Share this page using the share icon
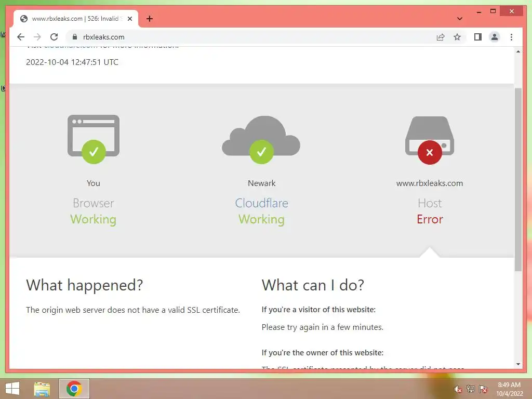 click(441, 37)
